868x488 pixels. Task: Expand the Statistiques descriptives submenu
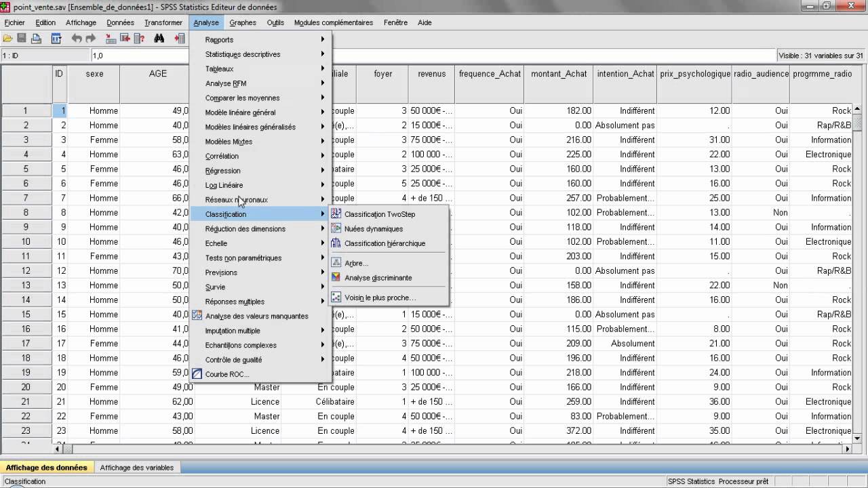[260, 54]
